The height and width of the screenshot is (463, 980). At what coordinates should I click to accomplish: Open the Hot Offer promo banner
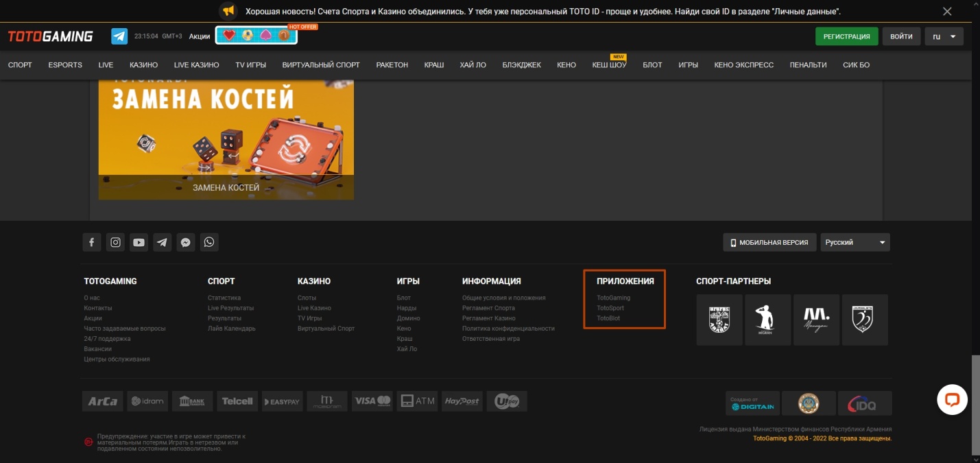coord(256,36)
